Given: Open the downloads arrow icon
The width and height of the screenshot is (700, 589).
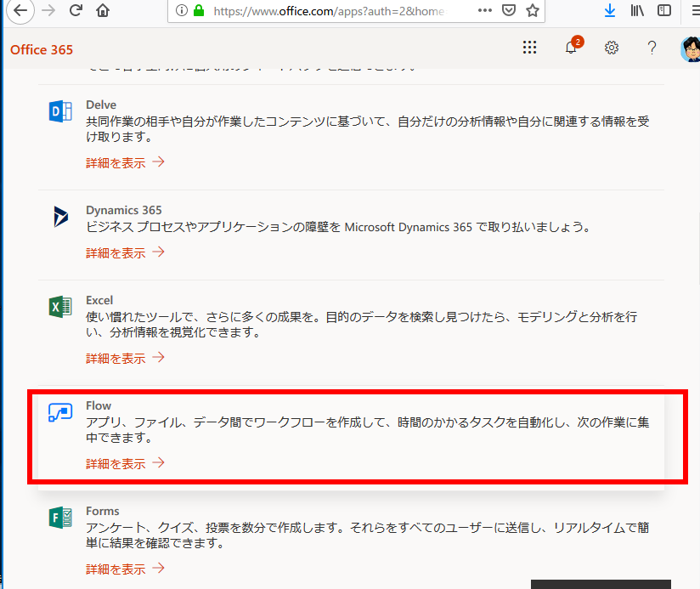Looking at the screenshot, I should (610, 10).
